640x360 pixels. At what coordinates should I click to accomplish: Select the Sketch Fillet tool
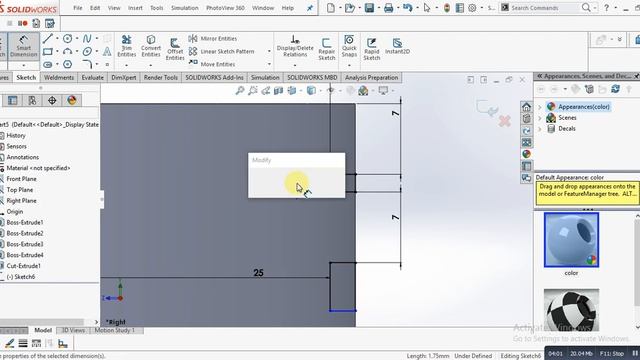[87, 64]
